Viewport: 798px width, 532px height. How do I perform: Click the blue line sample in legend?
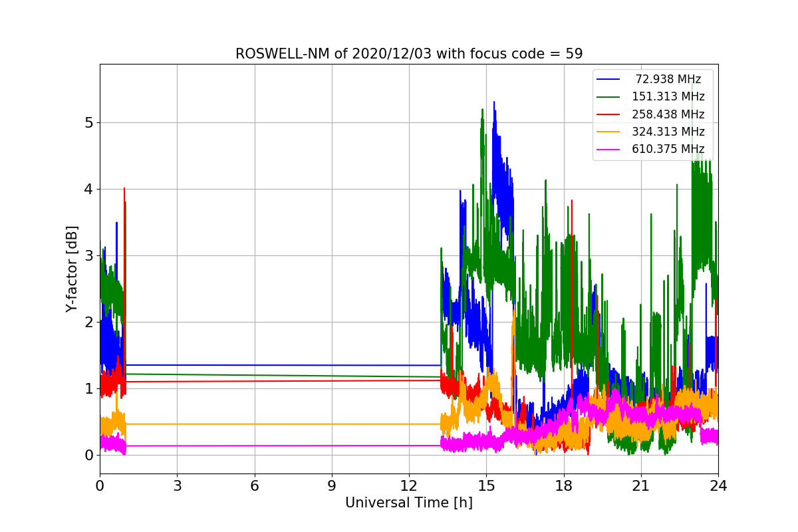tap(609, 80)
